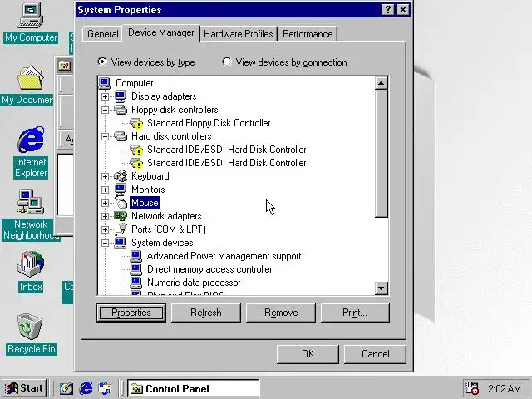532x399 pixels.
Task: Select 'Mouse' highlighted tree entry
Action: (145, 203)
